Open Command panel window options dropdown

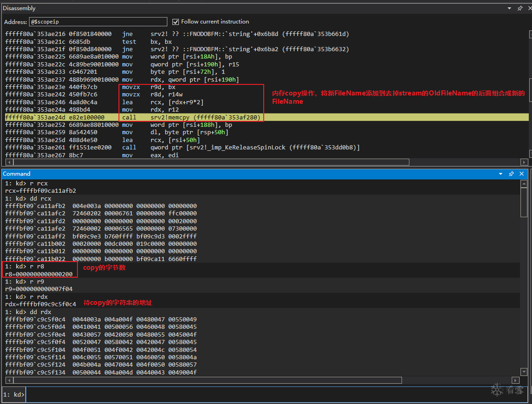point(501,174)
